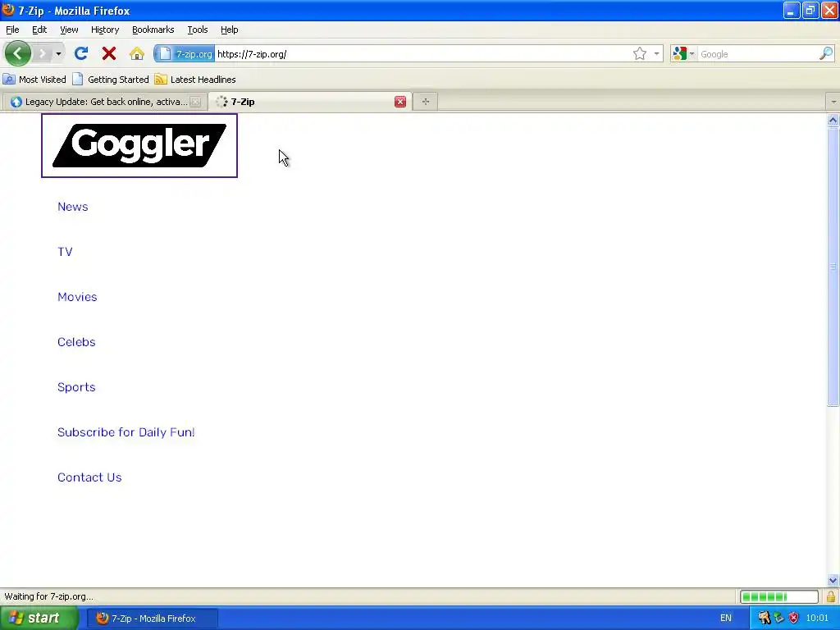840x630 pixels.
Task: Open a new tab with the plus button
Action: (426, 102)
